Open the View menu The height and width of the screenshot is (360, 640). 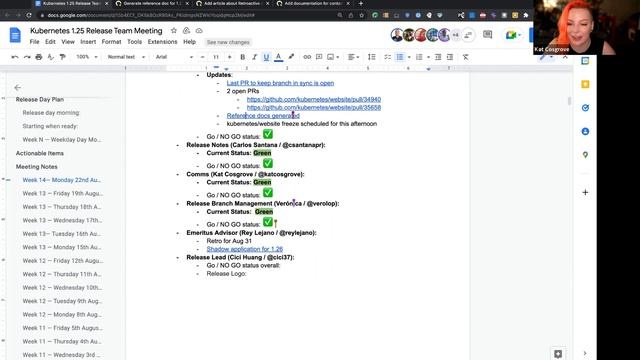click(x=68, y=42)
